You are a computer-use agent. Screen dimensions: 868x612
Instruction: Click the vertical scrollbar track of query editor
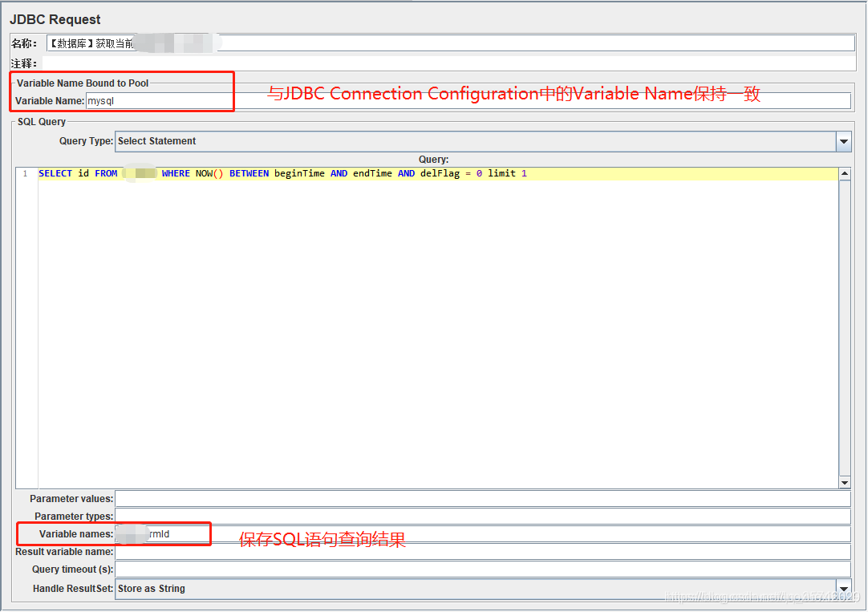click(845, 328)
